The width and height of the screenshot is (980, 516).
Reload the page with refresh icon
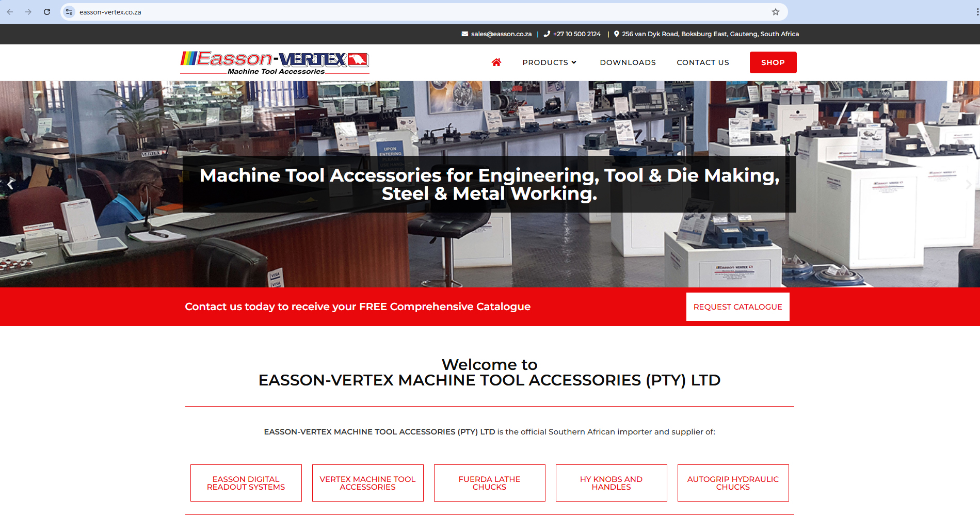pos(47,12)
